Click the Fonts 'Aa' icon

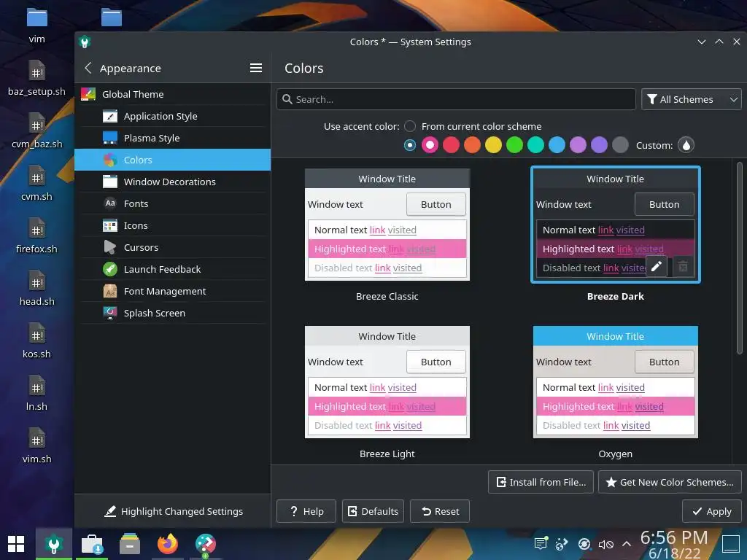pos(110,203)
